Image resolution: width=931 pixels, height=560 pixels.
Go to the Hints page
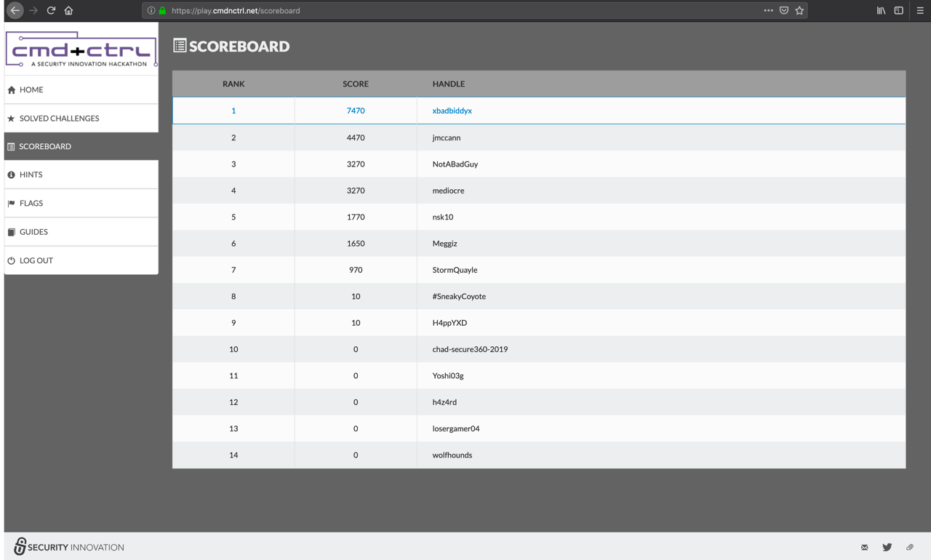point(31,175)
